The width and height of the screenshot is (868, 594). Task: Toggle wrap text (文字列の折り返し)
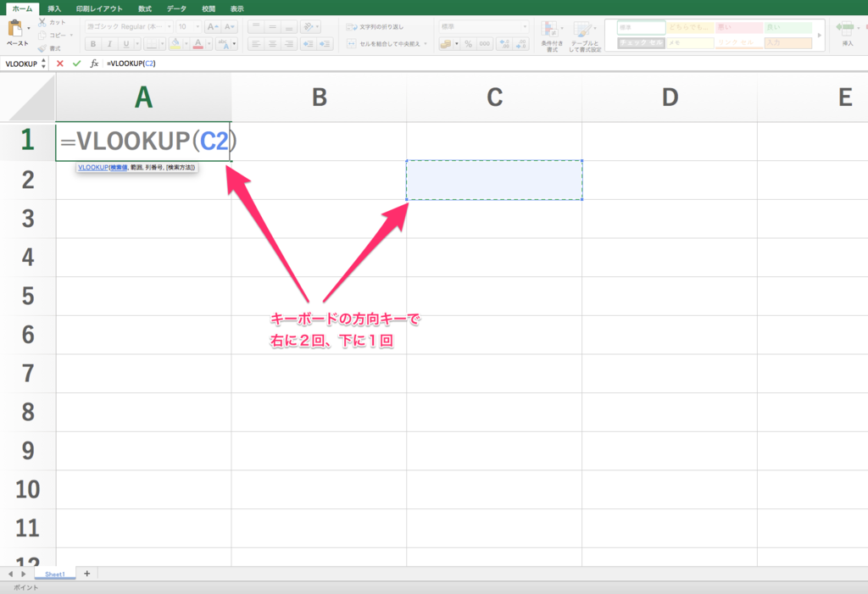click(x=375, y=26)
